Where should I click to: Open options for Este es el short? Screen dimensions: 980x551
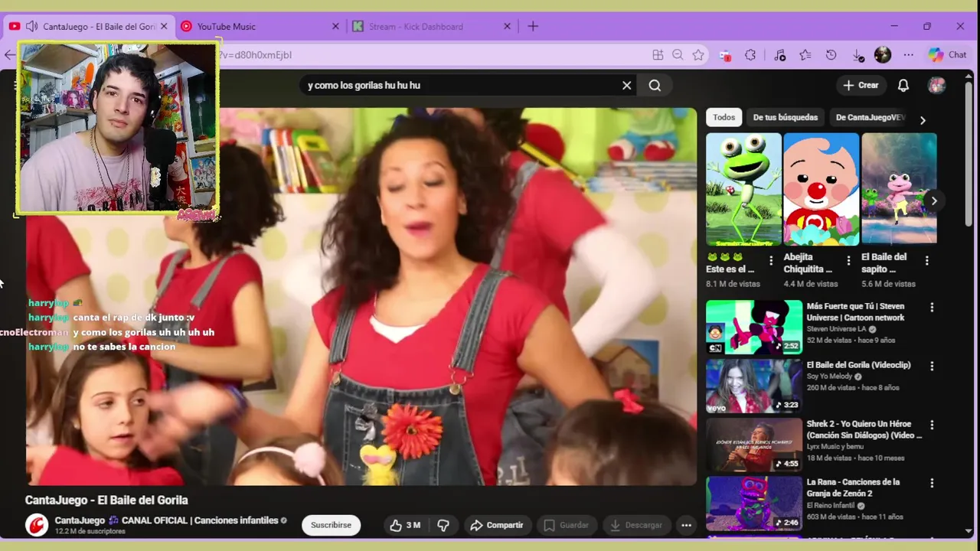(x=771, y=260)
